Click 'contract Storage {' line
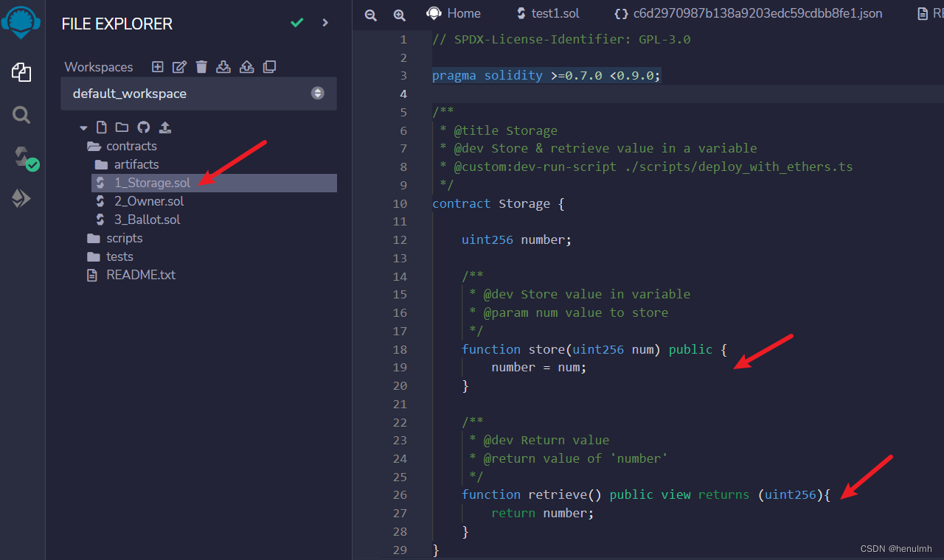The image size is (944, 560). tap(499, 203)
